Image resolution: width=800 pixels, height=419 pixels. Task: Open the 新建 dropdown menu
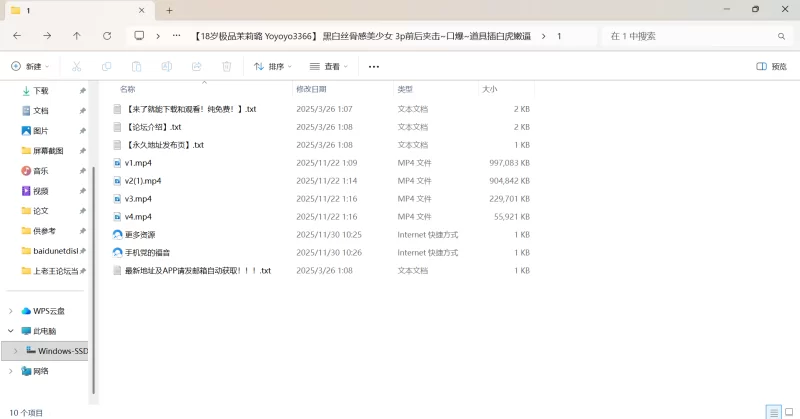point(30,66)
